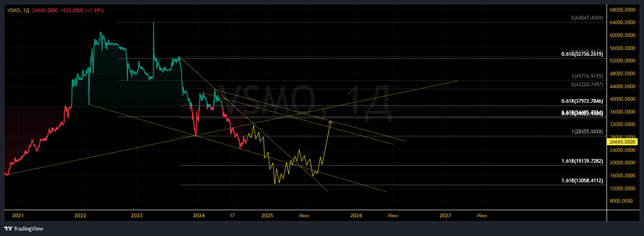Click the 2023 label on the time axis
The image size is (644, 236).
point(137,215)
